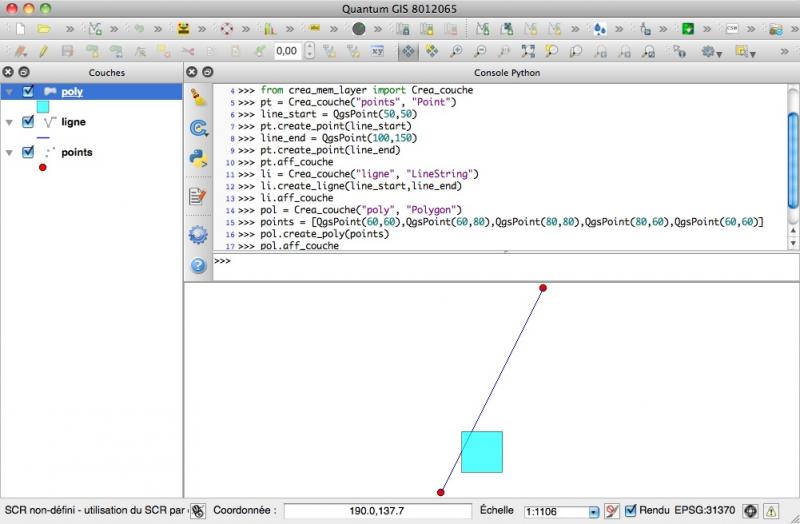Click the Zoom Out magnifier tool
Screen dimensions: 800x524
(x=480, y=51)
